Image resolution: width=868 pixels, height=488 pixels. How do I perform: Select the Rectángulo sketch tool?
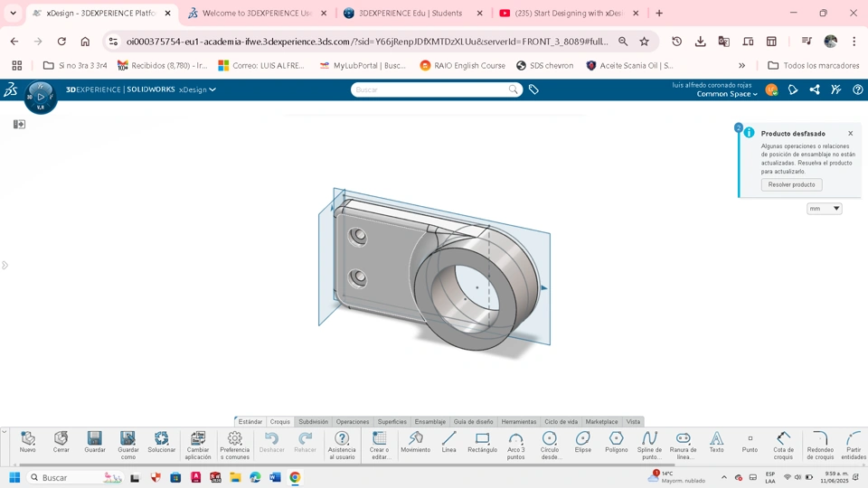pos(482,439)
